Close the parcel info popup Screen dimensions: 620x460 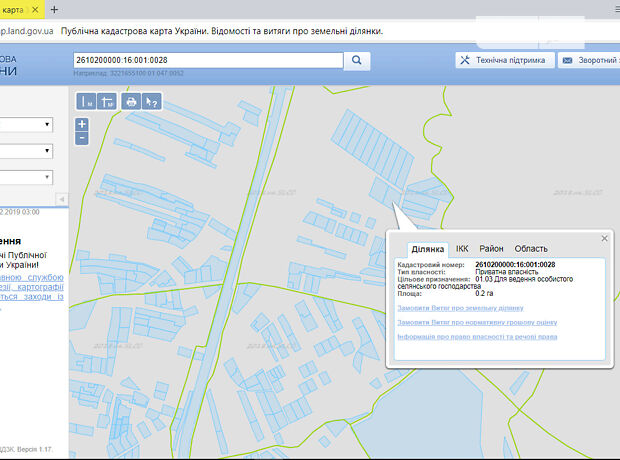point(604,238)
